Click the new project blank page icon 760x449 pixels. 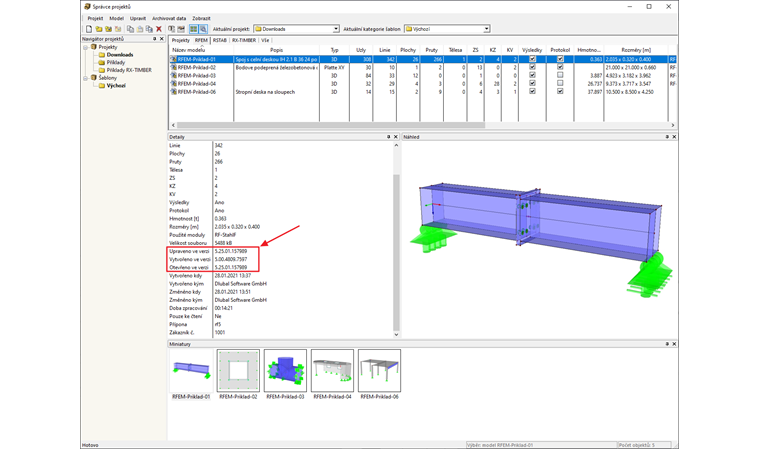click(x=89, y=29)
